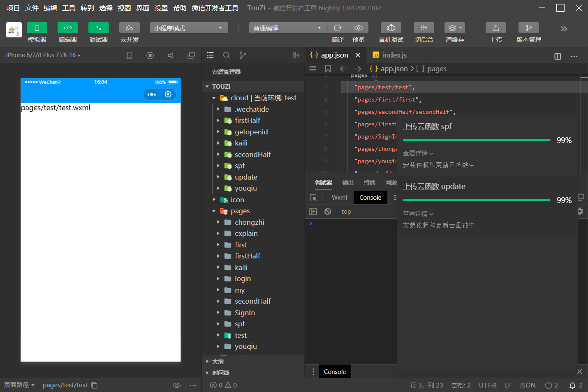Click the preview eye icon
Viewport: 588px width, 392px height.
[x=358, y=28]
